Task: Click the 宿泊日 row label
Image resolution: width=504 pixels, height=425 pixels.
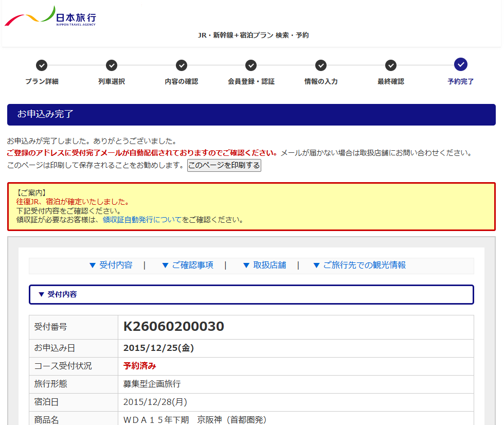Action: tap(46, 402)
